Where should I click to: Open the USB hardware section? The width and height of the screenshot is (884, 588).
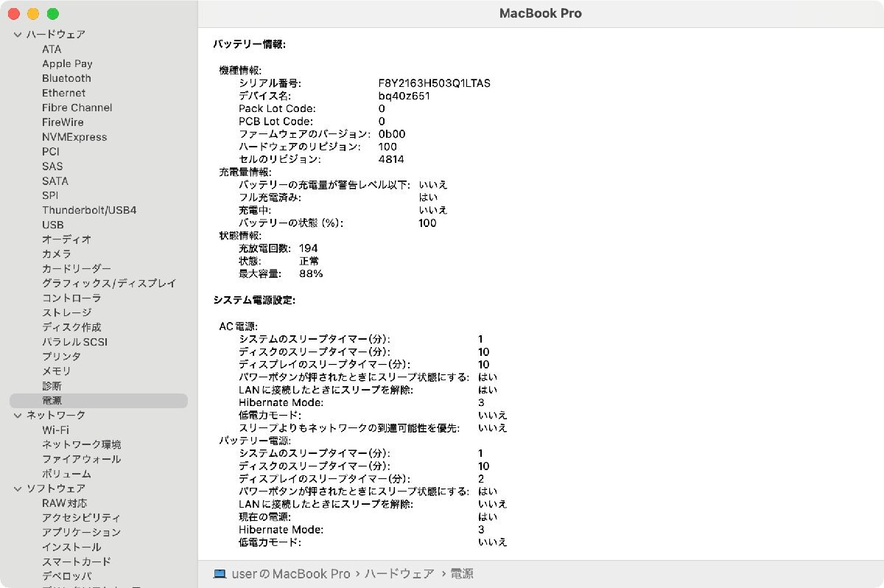tap(54, 225)
